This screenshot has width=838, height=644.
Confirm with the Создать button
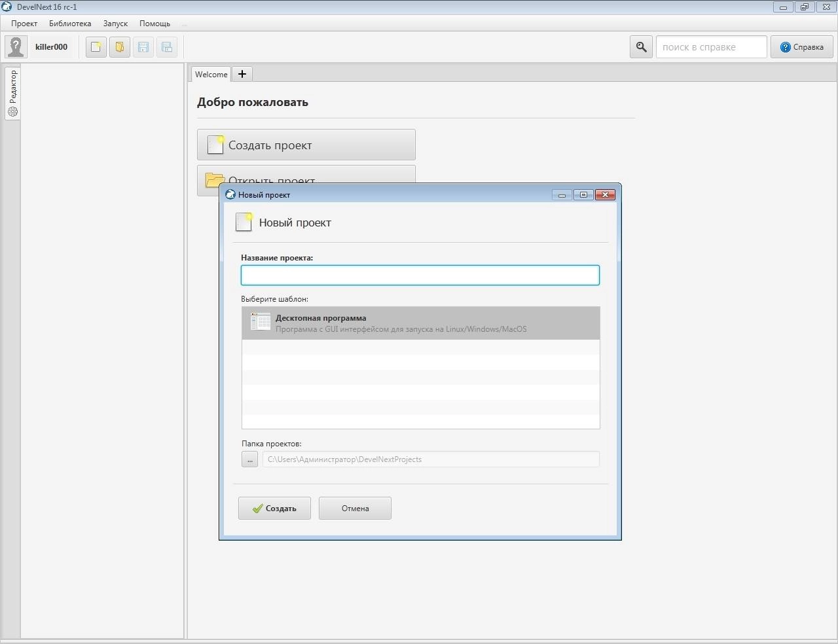[x=274, y=509]
